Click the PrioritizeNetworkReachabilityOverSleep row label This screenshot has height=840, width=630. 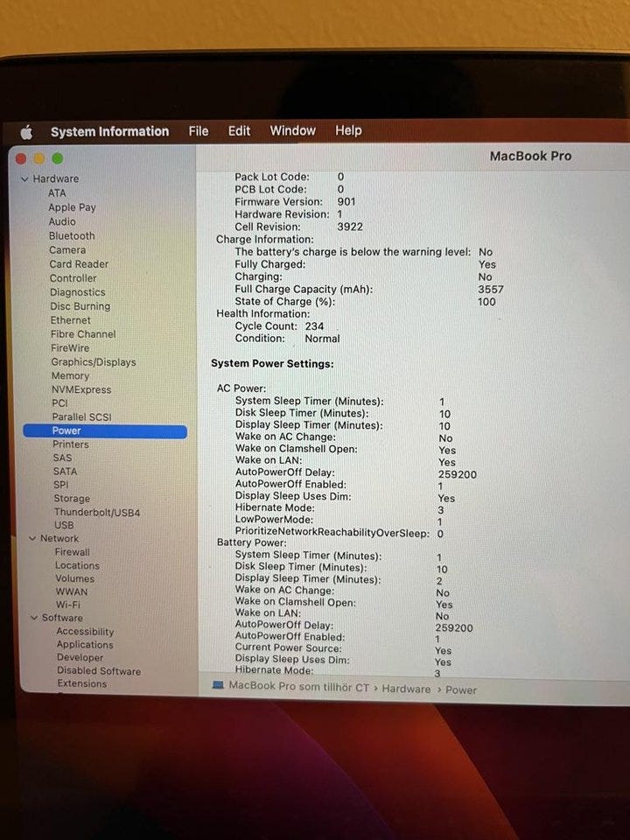pos(332,533)
